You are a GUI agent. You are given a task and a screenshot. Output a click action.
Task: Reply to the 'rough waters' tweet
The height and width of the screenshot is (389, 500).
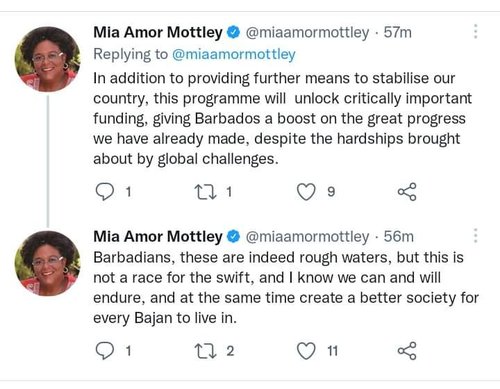[x=105, y=351]
